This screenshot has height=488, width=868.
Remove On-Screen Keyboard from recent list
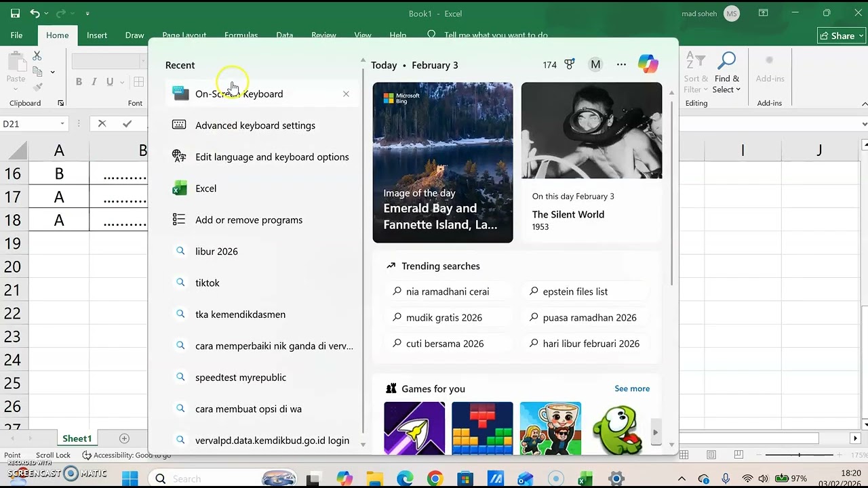coord(346,94)
